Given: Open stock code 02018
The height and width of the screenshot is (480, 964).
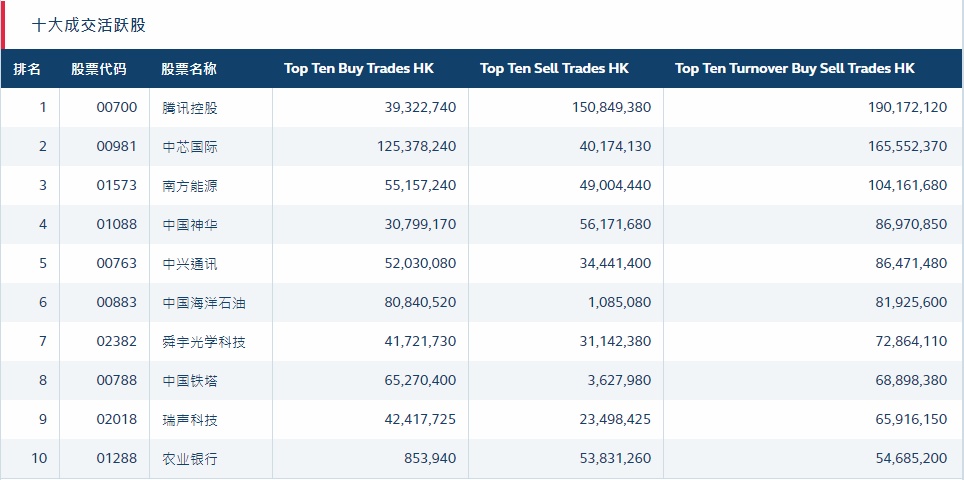Looking at the screenshot, I should click(117, 420).
